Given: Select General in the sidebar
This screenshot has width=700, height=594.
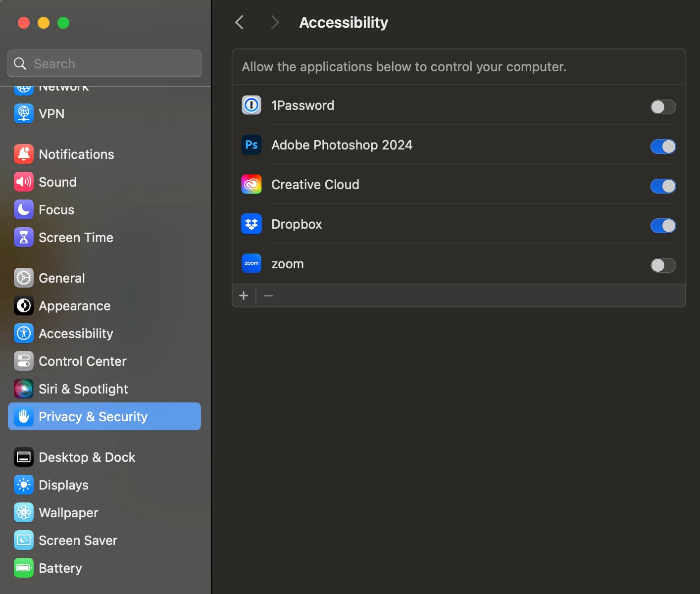Looking at the screenshot, I should (x=104, y=278).
